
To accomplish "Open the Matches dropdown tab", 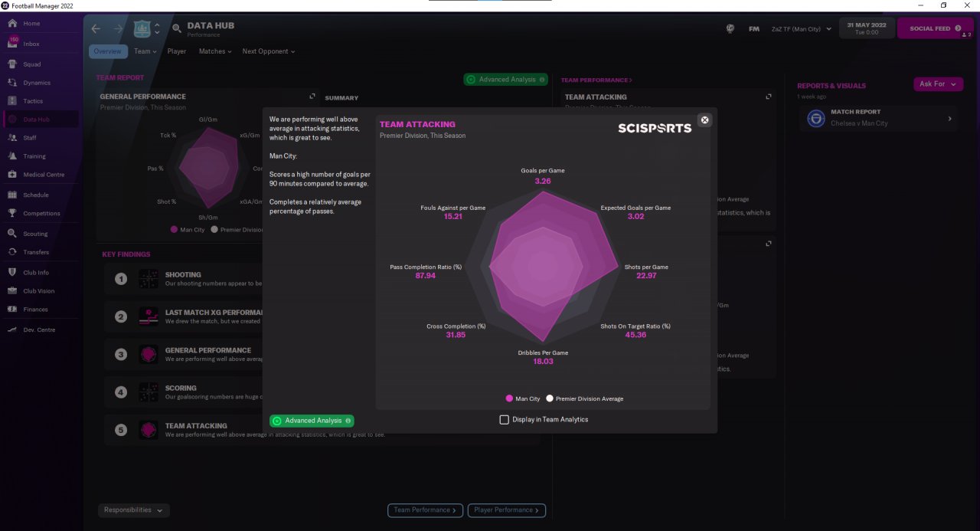I will pos(215,51).
